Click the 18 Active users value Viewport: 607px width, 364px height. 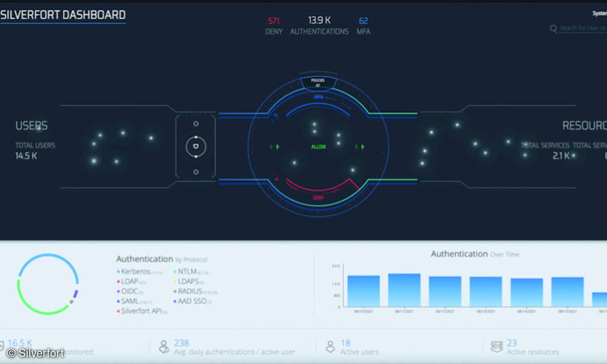[345, 343]
